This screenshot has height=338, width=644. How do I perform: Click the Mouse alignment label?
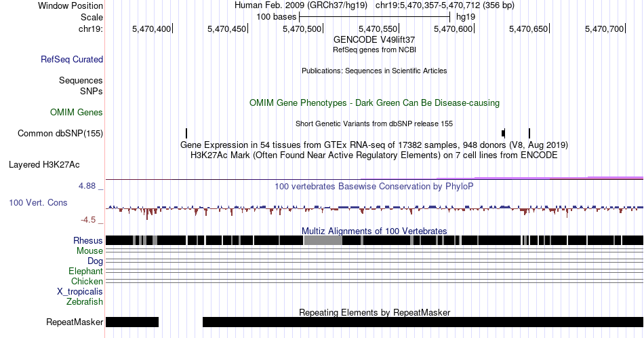point(89,251)
